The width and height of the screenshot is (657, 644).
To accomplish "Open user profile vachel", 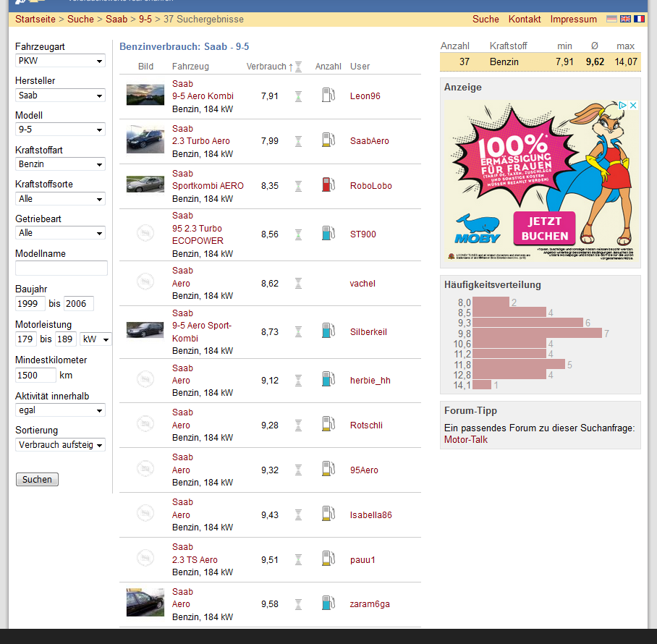I will pyautogui.click(x=363, y=283).
